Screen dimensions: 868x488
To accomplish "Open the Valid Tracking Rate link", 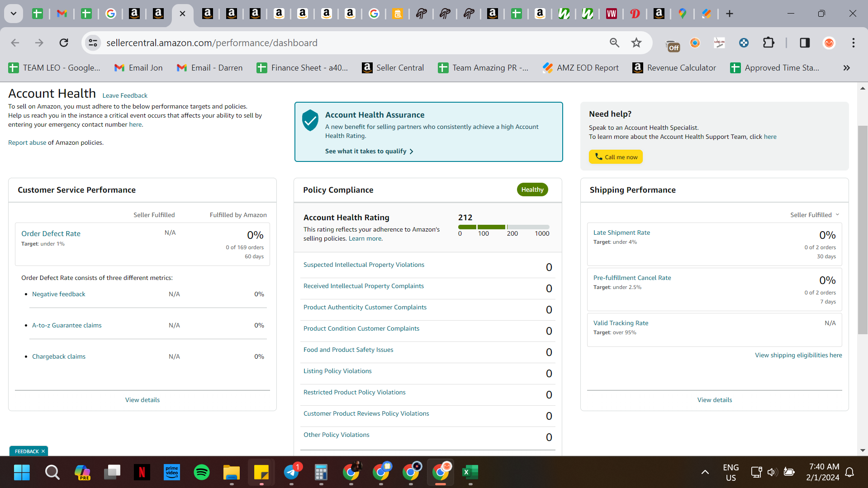I will tap(621, 323).
